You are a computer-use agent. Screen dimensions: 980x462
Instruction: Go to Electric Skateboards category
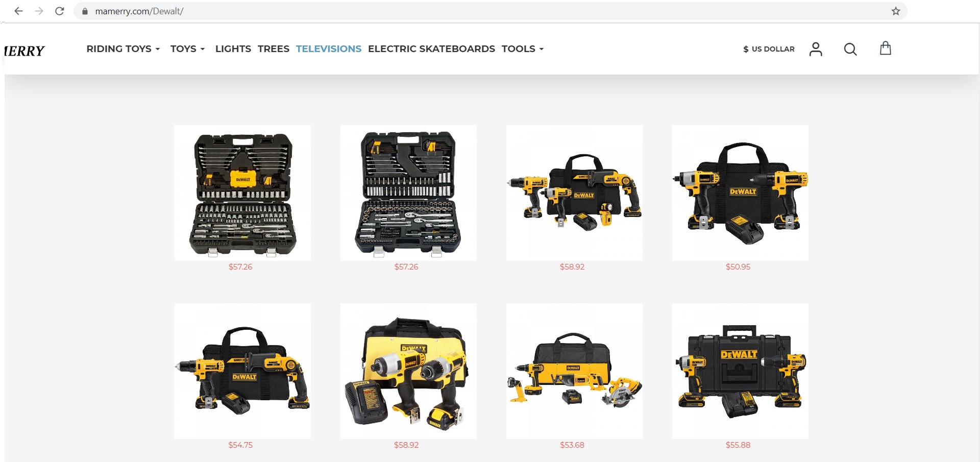tap(431, 49)
